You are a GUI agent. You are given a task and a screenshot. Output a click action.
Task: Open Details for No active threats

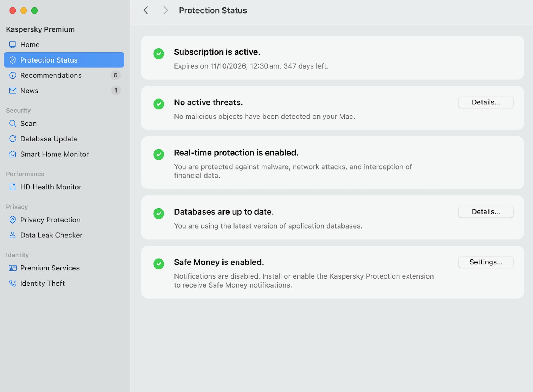[x=485, y=102]
